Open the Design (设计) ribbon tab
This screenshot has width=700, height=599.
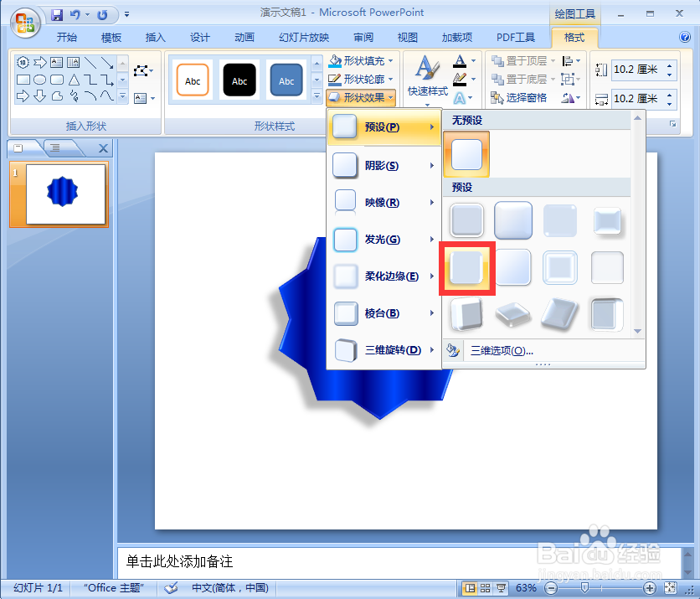tap(199, 37)
